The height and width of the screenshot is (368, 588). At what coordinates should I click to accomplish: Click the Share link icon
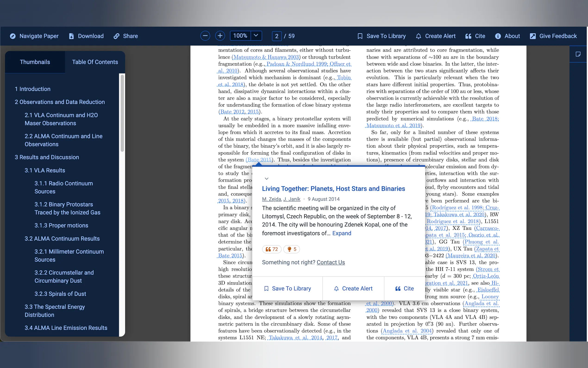pyautogui.click(x=117, y=36)
